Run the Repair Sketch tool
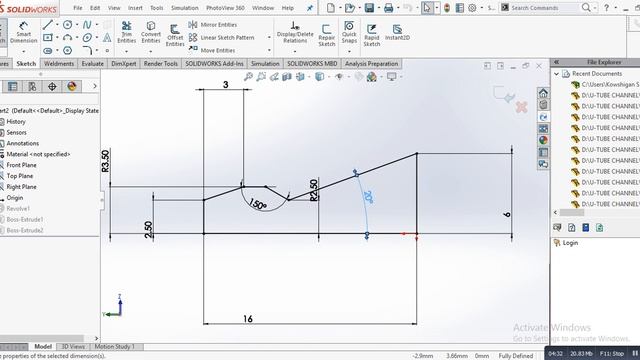Screen dimensions: 640x360 click(x=327, y=35)
